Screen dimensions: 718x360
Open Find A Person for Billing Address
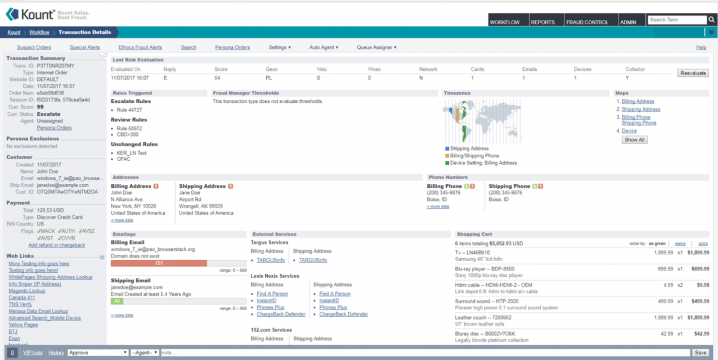pos(272,294)
